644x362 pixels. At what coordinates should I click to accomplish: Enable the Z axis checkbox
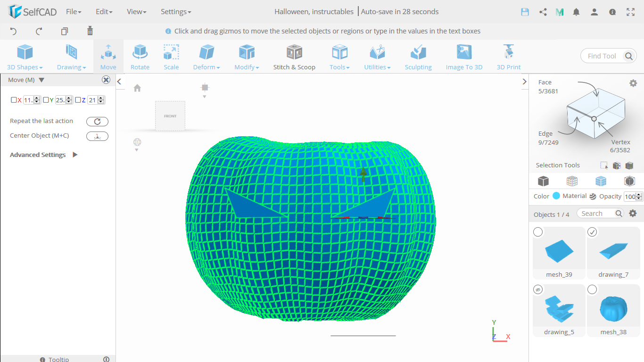pos(78,100)
